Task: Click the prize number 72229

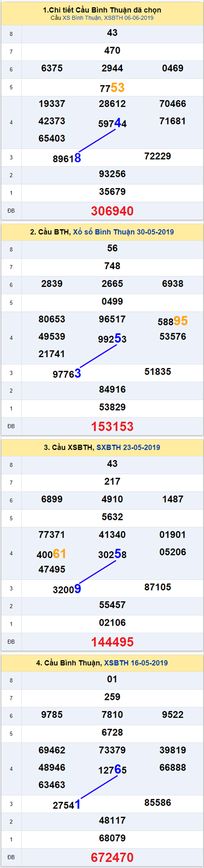Action: [158, 156]
